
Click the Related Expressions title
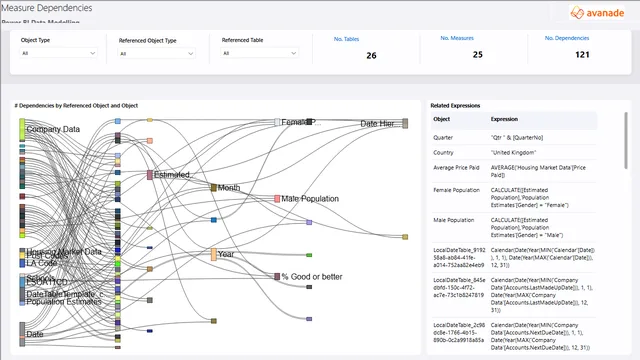(455, 106)
